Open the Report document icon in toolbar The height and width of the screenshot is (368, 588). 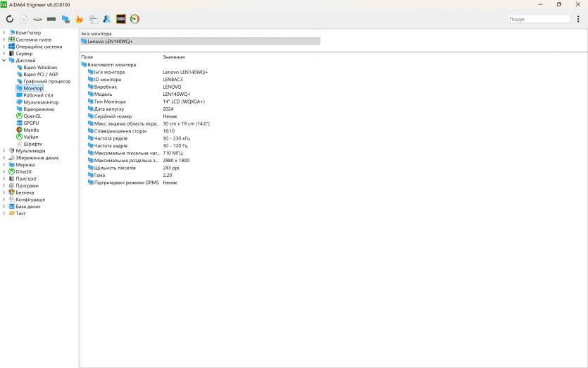click(x=24, y=19)
